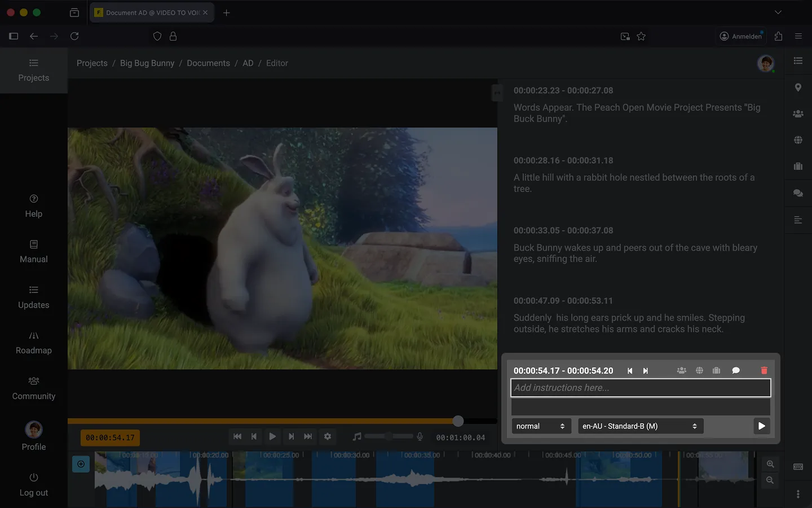The image size is (812, 508).
Task: Open the 'normal' speed dropdown
Action: [x=541, y=426]
